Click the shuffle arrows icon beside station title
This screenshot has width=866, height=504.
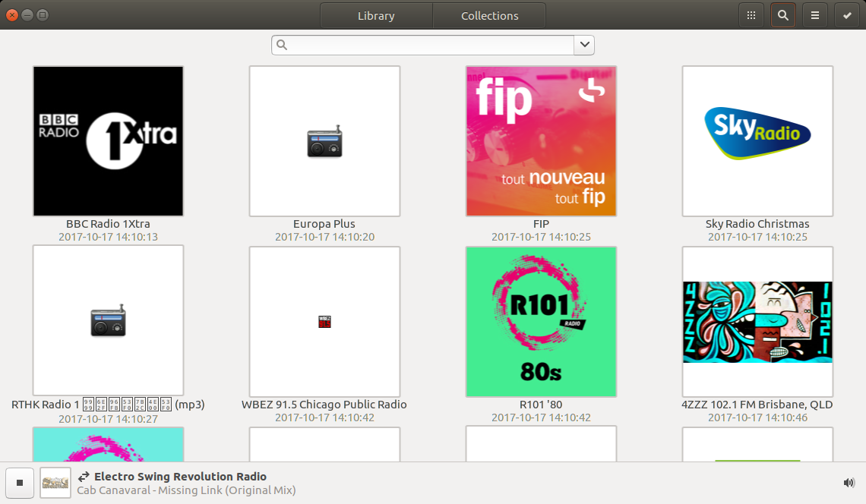click(x=84, y=477)
